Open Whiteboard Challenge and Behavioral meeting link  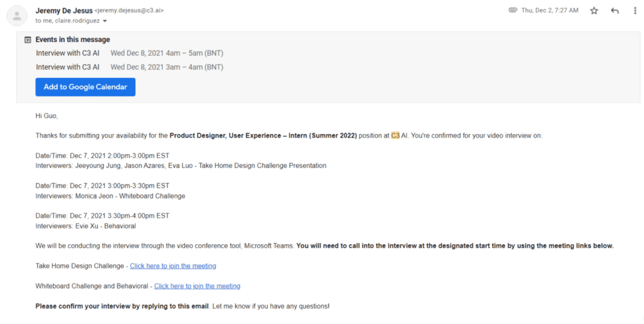click(197, 286)
